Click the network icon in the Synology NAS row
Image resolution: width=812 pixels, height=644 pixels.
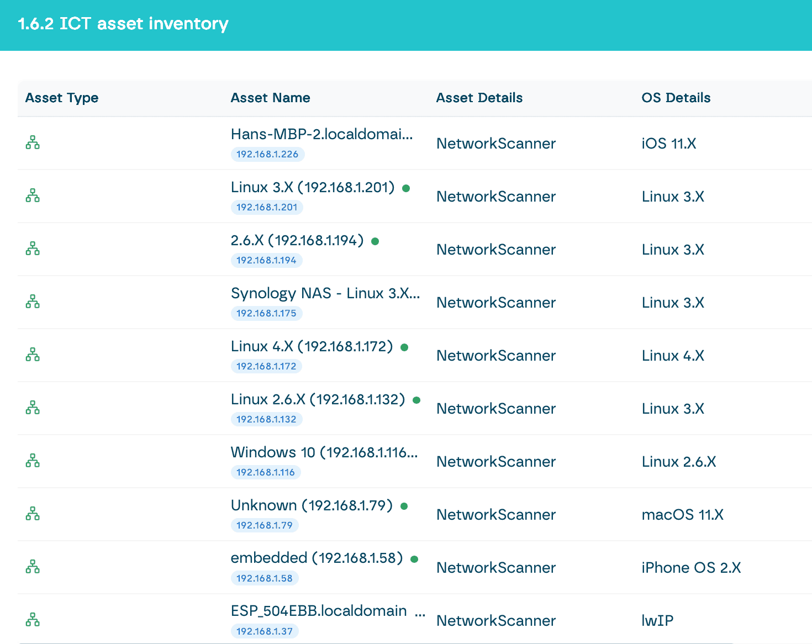33,302
